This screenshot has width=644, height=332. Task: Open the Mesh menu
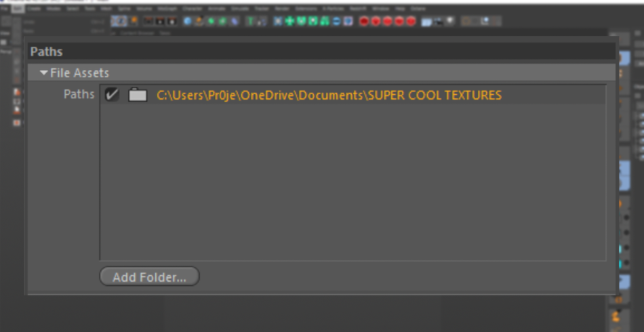coord(106,8)
